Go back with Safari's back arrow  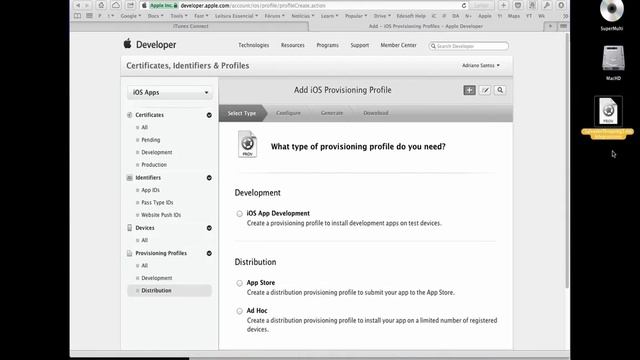pos(78,5)
